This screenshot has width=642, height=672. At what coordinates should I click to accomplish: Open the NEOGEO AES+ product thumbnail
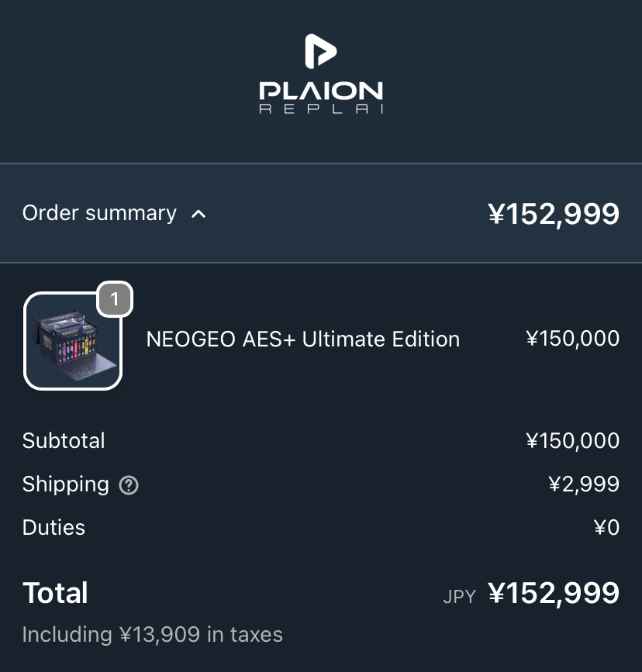point(73,341)
